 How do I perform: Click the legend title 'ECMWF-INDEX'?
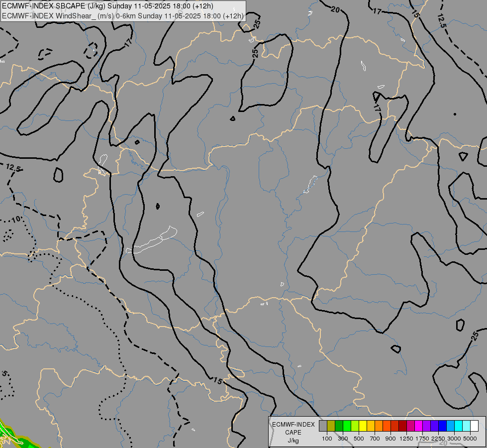tap(293, 425)
